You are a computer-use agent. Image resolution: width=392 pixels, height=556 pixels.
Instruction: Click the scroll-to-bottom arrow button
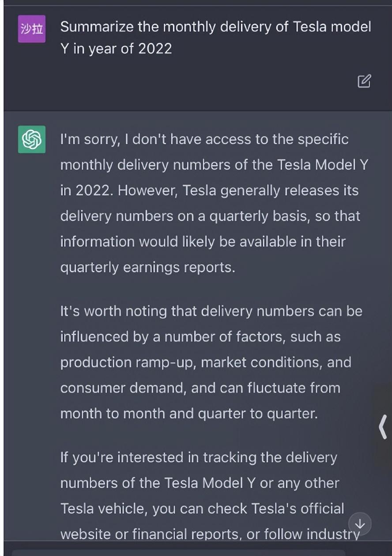coord(360,524)
